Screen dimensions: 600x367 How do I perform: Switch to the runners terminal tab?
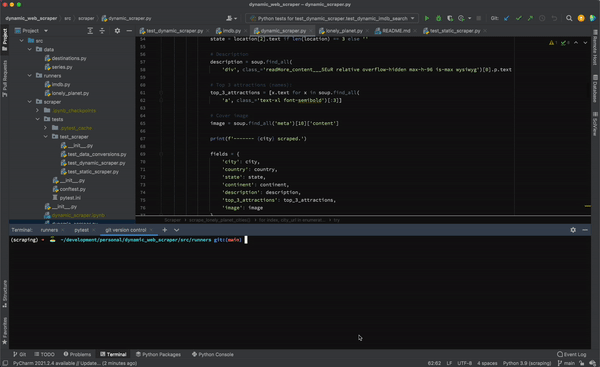tap(49, 230)
